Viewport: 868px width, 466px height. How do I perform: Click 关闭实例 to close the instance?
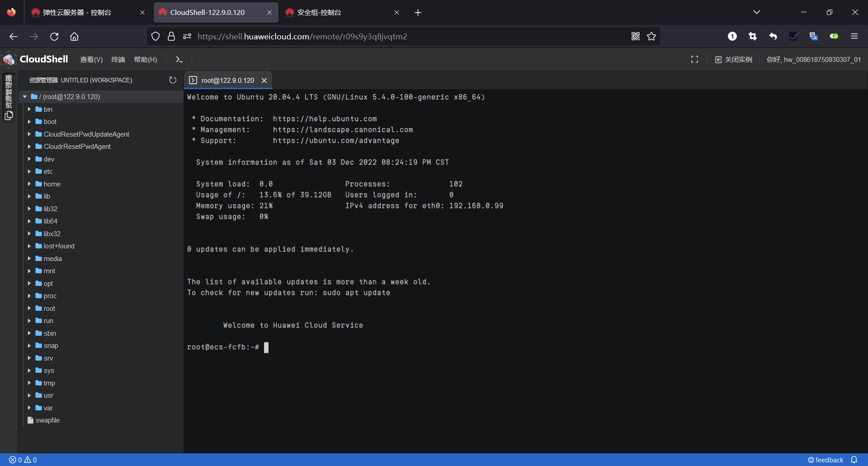[734, 60]
